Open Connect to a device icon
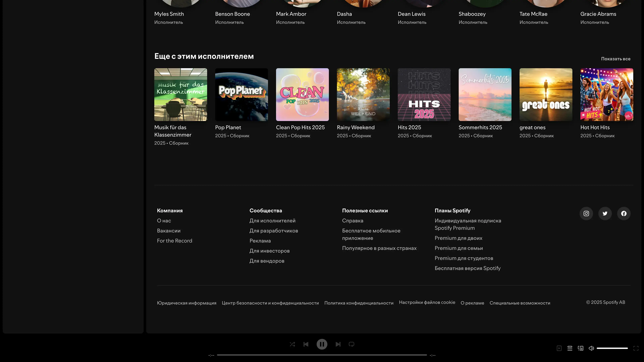Image resolution: width=644 pixels, height=362 pixels. point(580,348)
